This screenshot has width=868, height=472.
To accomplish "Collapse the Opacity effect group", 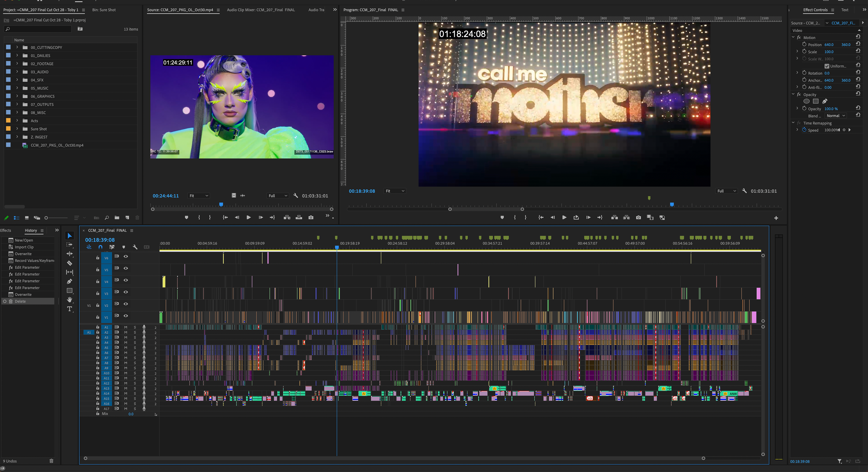I will click(x=793, y=94).
